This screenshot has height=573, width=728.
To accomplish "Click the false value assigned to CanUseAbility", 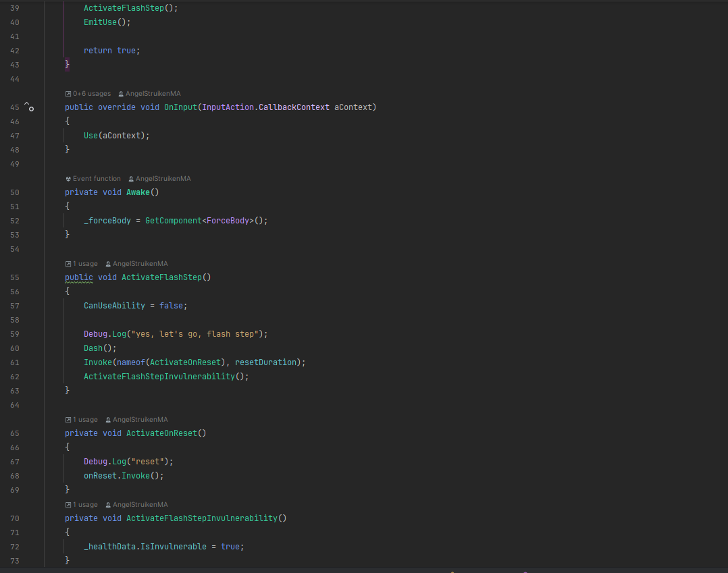I will click(171, 306).
